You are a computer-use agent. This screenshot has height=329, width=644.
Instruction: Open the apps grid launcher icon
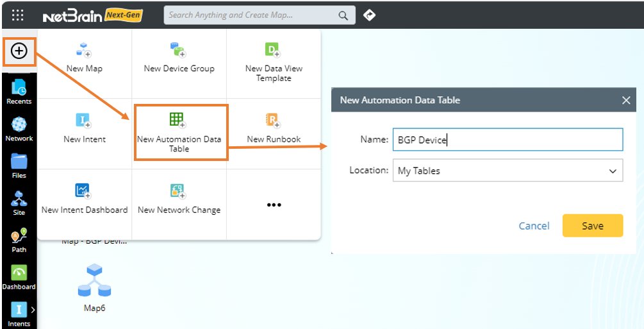click(18, 15)
